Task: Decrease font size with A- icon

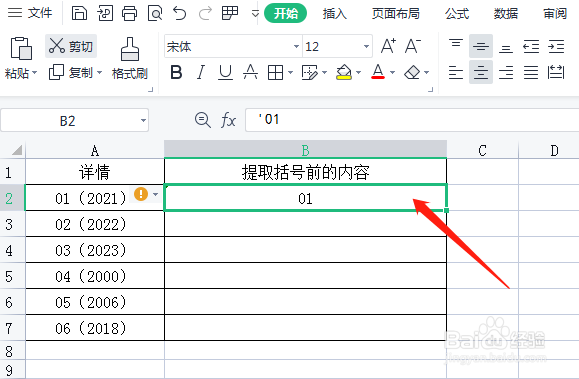Action: (x=412, y=46)
